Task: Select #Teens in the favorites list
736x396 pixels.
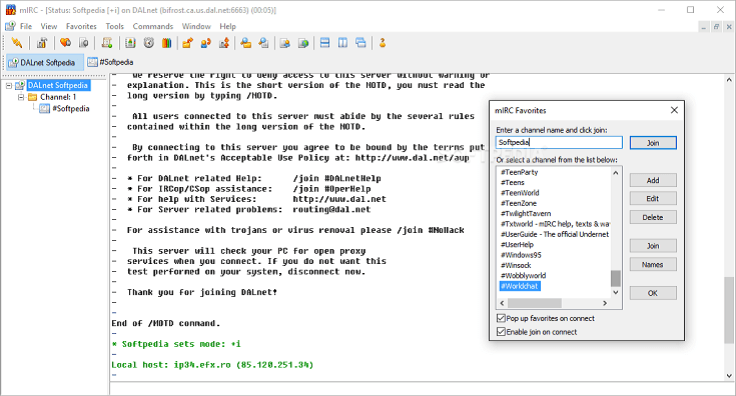Action: pos(513,183)
